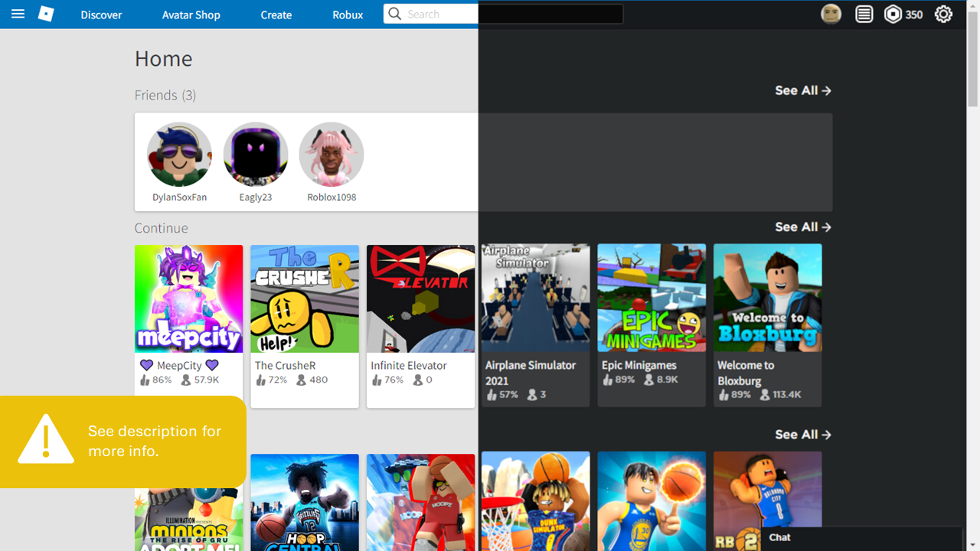The image size is (980, 551).
Task: Click the Robux navigation link
Action: (x=348, y=15)
